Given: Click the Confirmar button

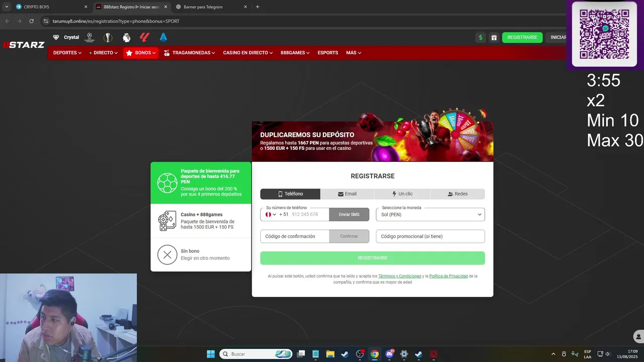Looking at the screenshot, I should pyautogui.click(x=349, y=236).
